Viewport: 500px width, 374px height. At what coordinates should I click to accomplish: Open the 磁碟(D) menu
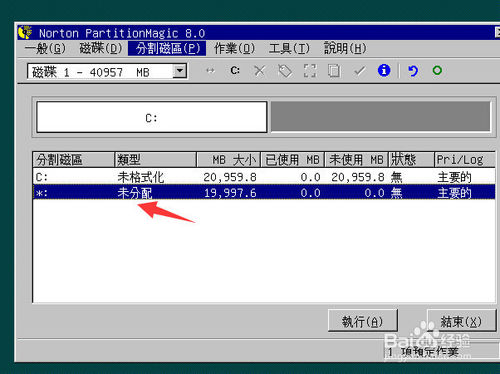coord(101,49)
